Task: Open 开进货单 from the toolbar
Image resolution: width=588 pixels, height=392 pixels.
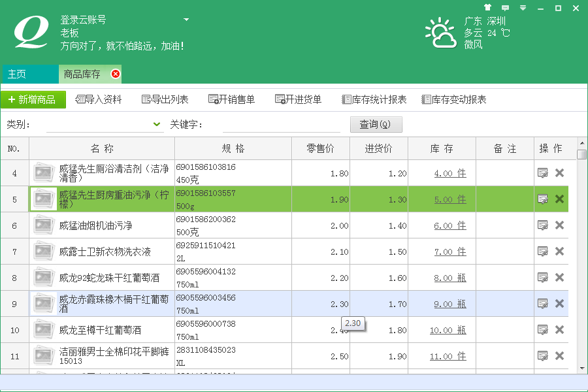Action: click(298, 99)
